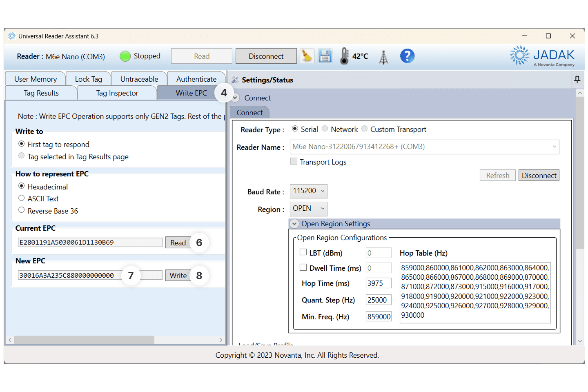This screenshot has width=588, height=392.
Task: Enable the Dwell Time (ms) checkbox
Action: pyautogui.click(x=303, y=267)
